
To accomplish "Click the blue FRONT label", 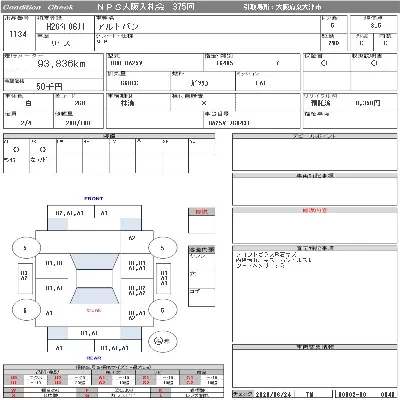I will point(94,199).
